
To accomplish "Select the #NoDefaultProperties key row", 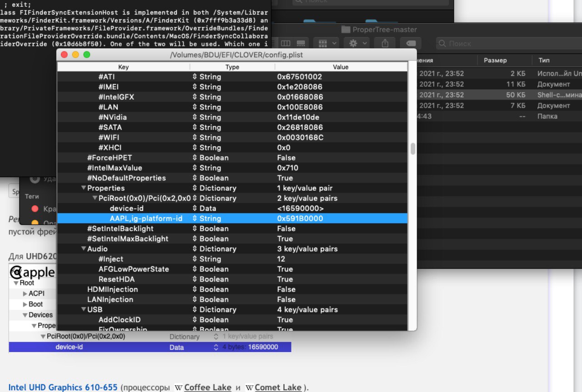I will tap(232, 178).
